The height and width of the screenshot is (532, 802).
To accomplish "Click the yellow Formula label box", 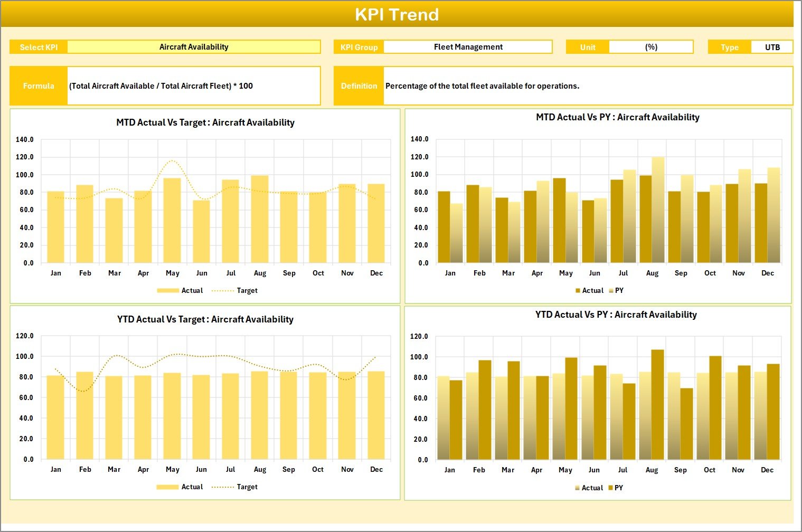I will pyautogui.click(x=39, y=86).
